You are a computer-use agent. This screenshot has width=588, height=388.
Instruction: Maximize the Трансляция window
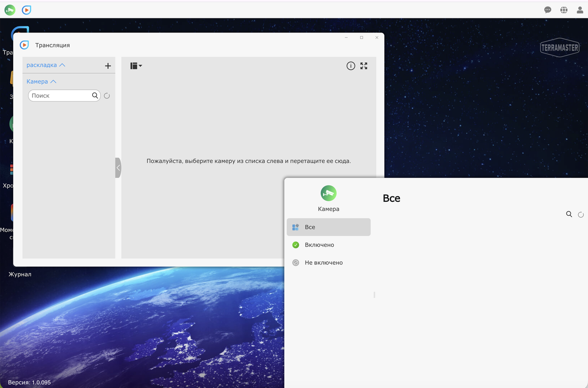pyautogui.click(x=361, y=37)
